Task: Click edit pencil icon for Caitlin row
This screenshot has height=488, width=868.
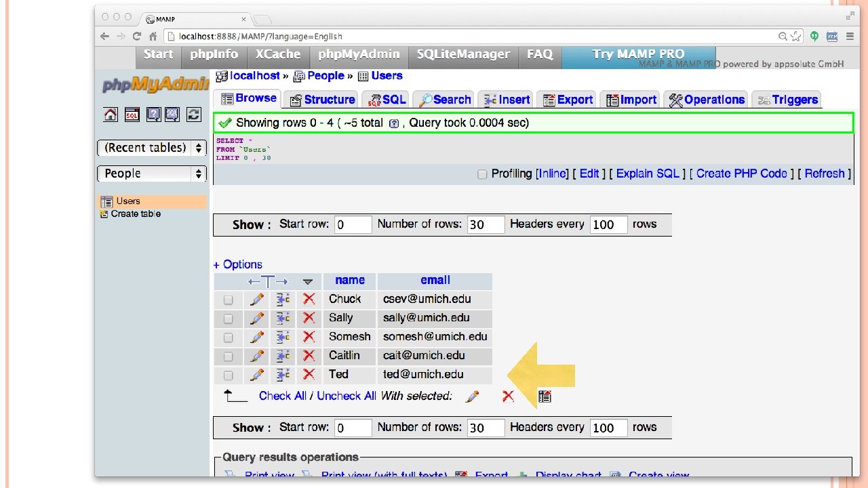Action: pyautogui.click(x=257, y=356)
